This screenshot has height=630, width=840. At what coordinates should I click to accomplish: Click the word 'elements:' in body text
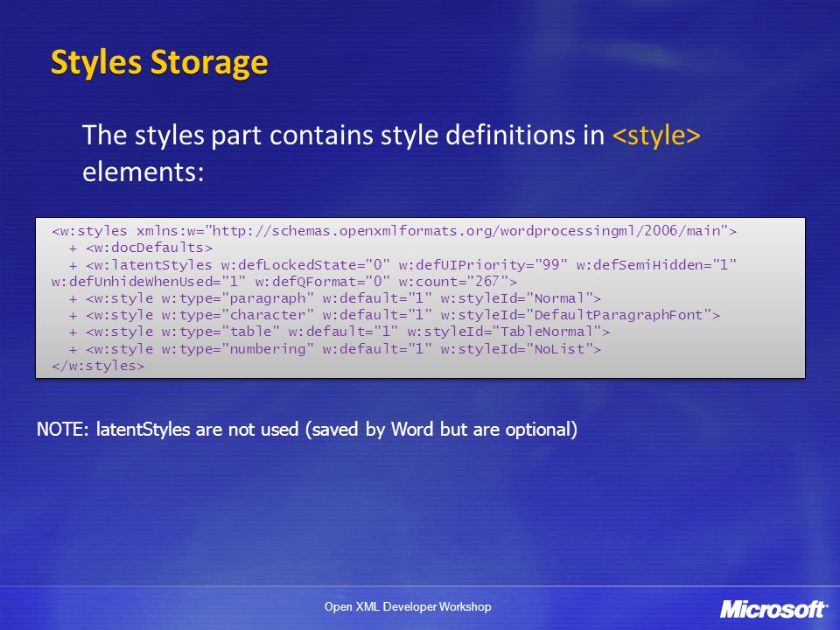[143, 172]
